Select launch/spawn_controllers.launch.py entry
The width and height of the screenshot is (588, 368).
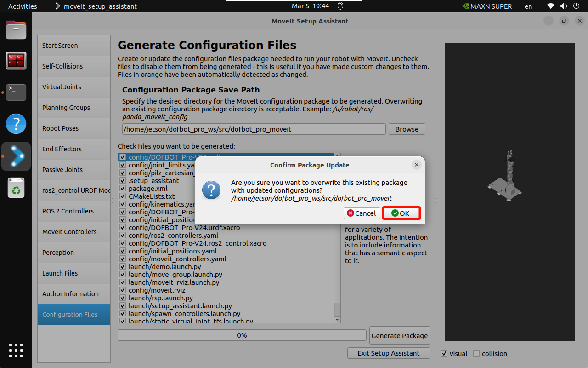pos(185,313)
